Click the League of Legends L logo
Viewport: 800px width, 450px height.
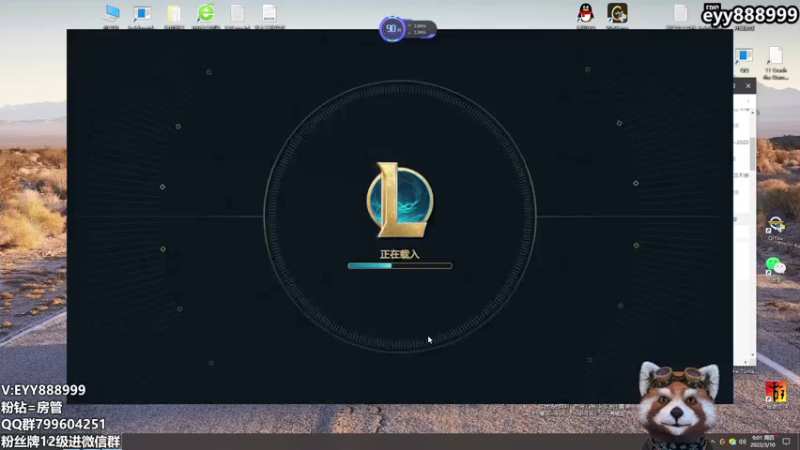[399, 200]
